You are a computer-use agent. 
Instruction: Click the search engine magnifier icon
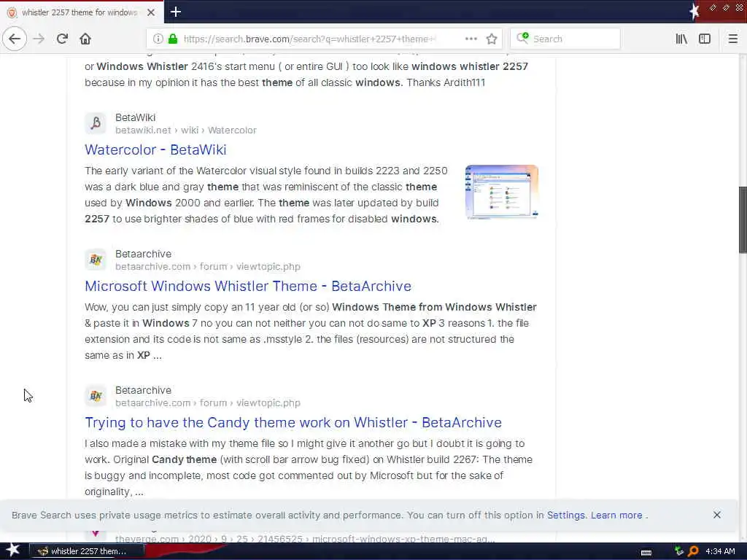[x=522, y=38]
